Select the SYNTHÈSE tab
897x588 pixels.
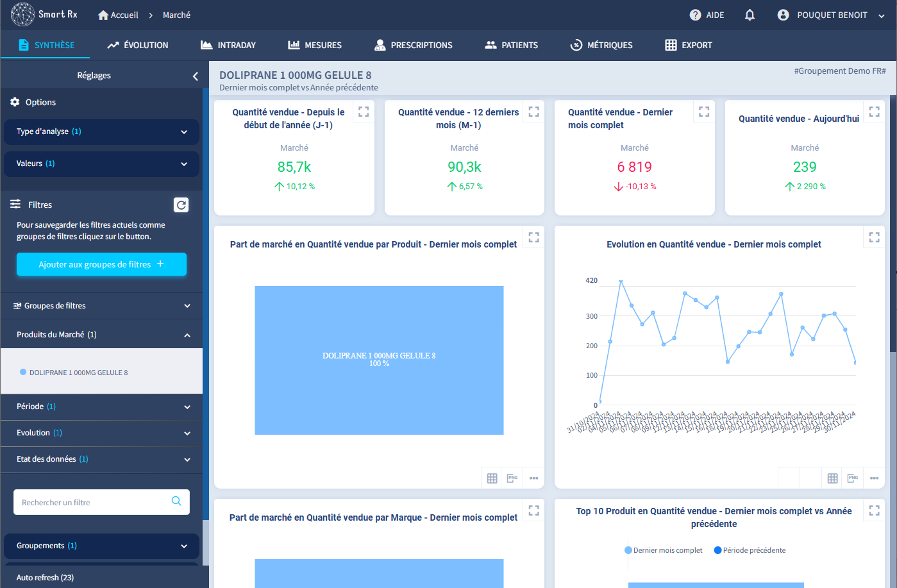coord(46,45)
